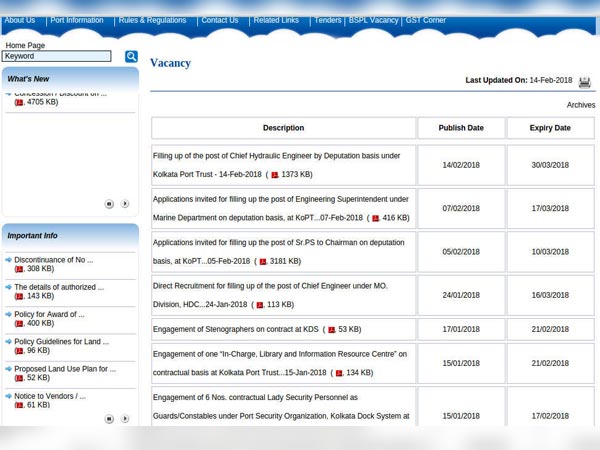This screenshot has width=600, height=450.
Task: Click the Expiry Date column header
Action: [550, 128]
